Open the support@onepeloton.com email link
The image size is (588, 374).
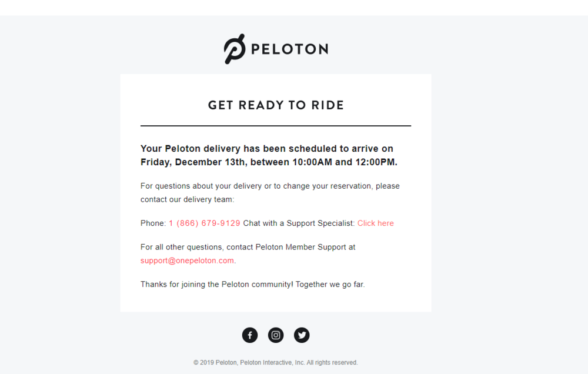tap(187, 261)
